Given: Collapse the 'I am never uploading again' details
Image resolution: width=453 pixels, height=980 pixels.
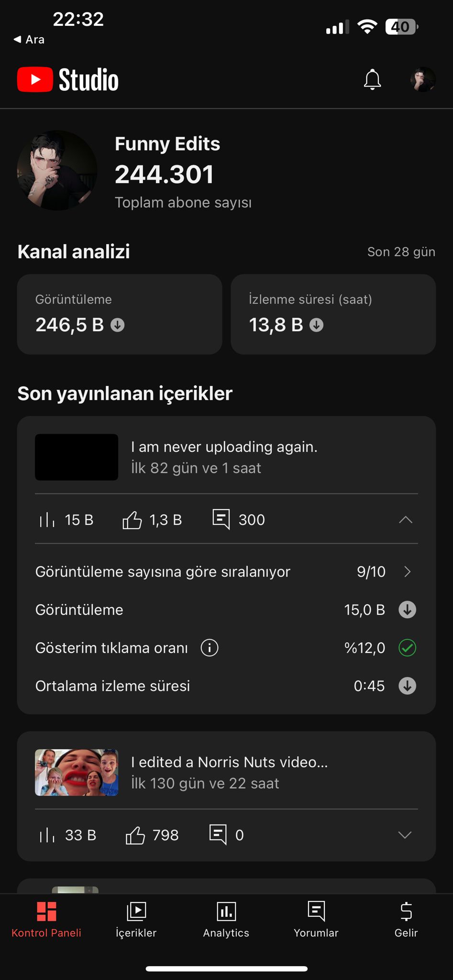Looking at the screenshot, I should (x=406, y=520).
